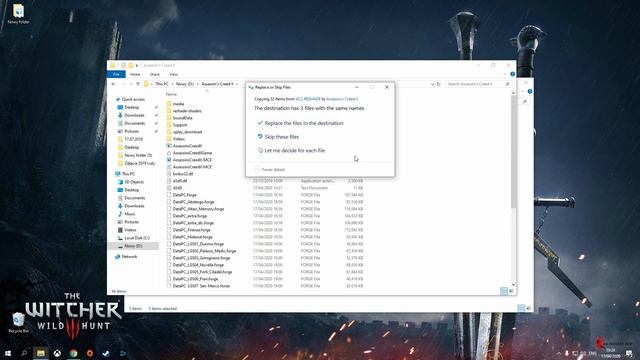Open Nowy folder (5) in sidebar

click(135, 155)
